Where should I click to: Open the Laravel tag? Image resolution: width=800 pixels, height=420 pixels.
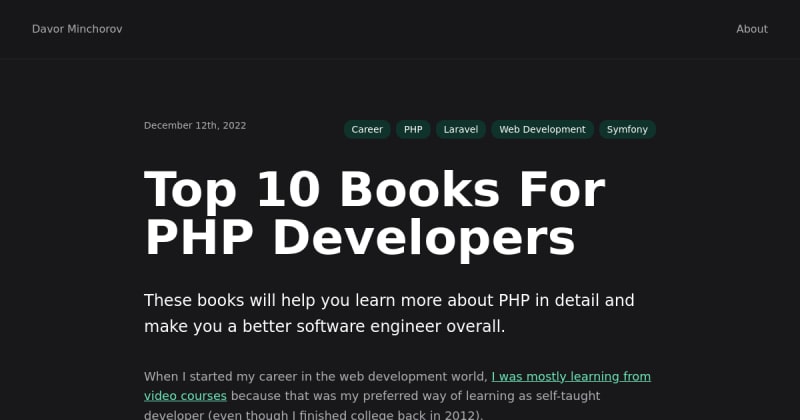pyautogui.click(x=460, y=129)
